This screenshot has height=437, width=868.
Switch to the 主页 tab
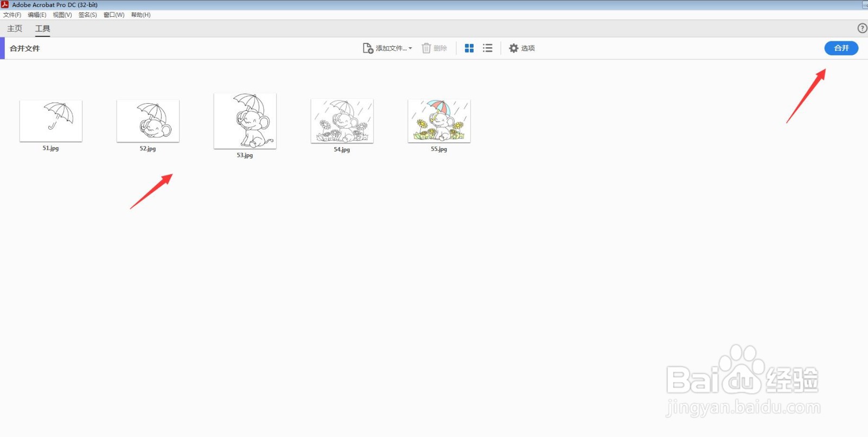[x=15, y=28]
